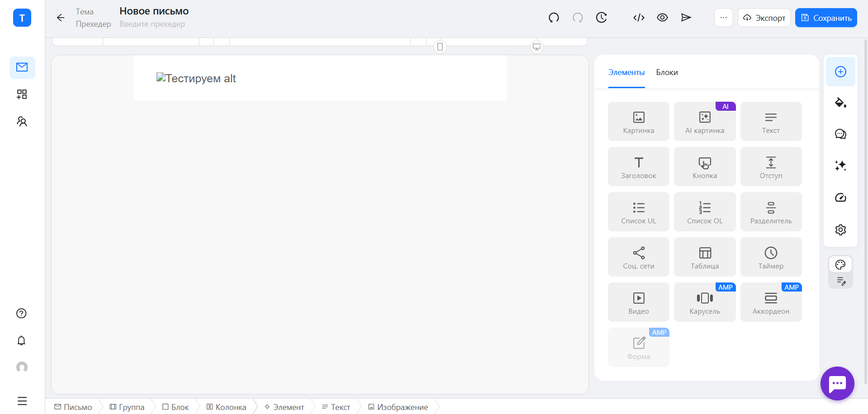This screenshot has width=868, height=414.
Task: Select the Картинка element
Action: click(639, 121)
